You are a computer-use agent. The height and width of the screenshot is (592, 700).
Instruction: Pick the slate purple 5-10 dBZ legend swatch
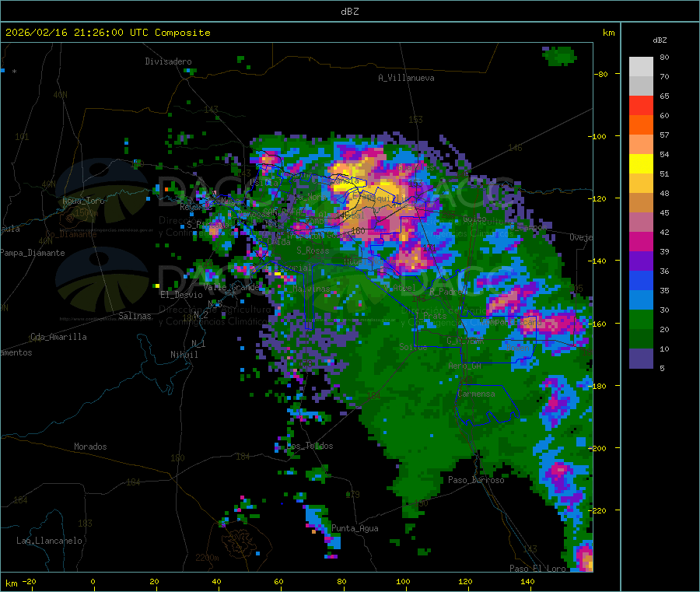pyautogui.click(x=641, y=359)
